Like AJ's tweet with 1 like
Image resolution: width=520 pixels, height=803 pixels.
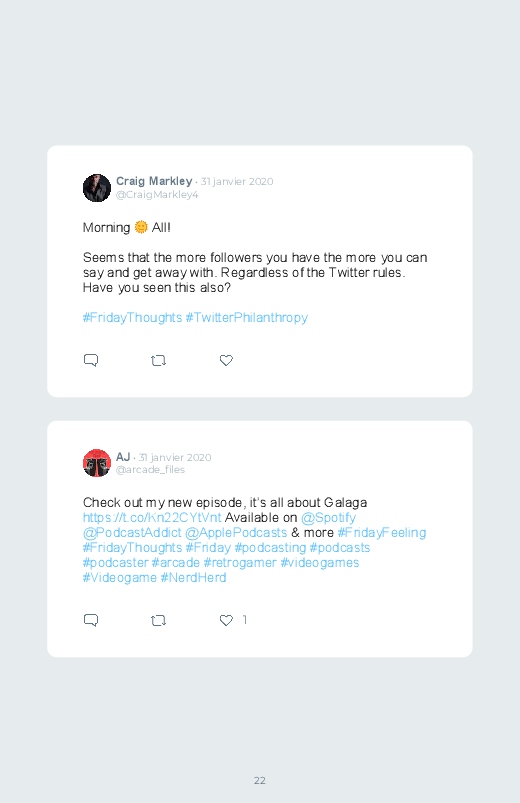(226, 620)
